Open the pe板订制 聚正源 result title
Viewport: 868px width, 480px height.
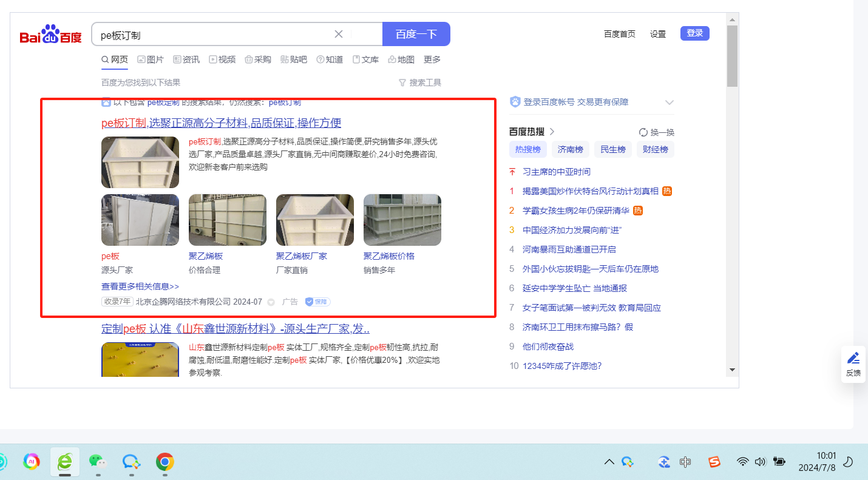(221, 123)
